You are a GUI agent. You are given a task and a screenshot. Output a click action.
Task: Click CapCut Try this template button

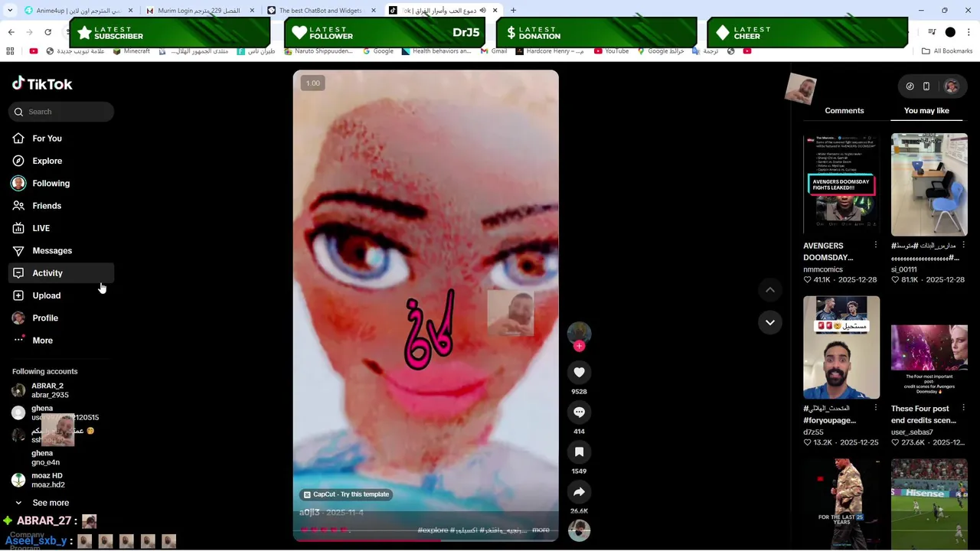[346, 494]
